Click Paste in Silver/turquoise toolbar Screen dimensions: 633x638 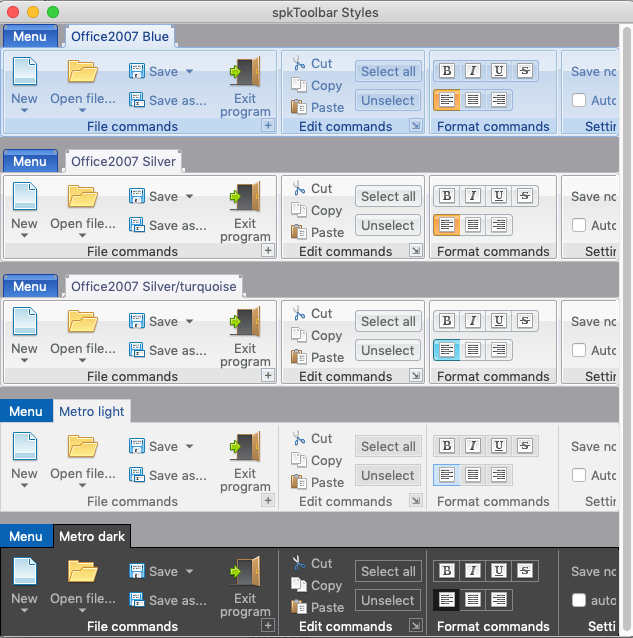(318, 357)
